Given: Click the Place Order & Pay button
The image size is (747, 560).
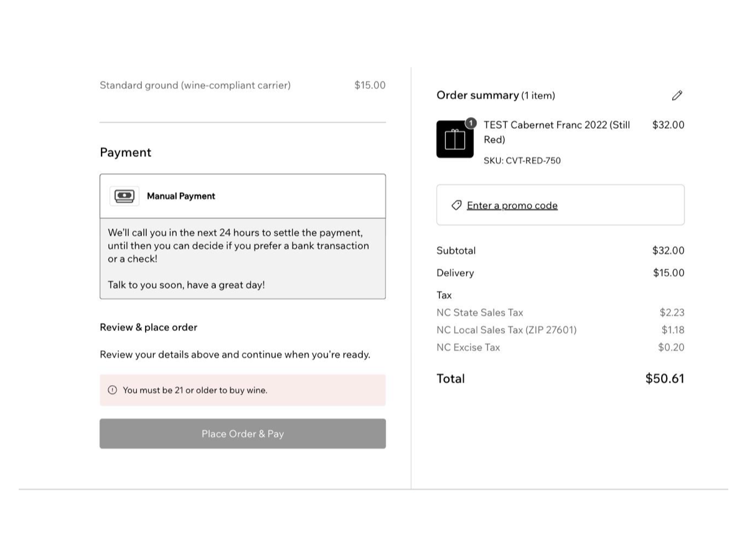Looking at the screenshot, I should tap(243, 434).
